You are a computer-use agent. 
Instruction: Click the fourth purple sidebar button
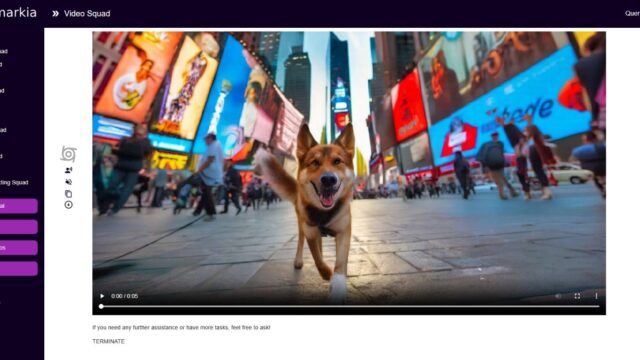click(18, 269)
